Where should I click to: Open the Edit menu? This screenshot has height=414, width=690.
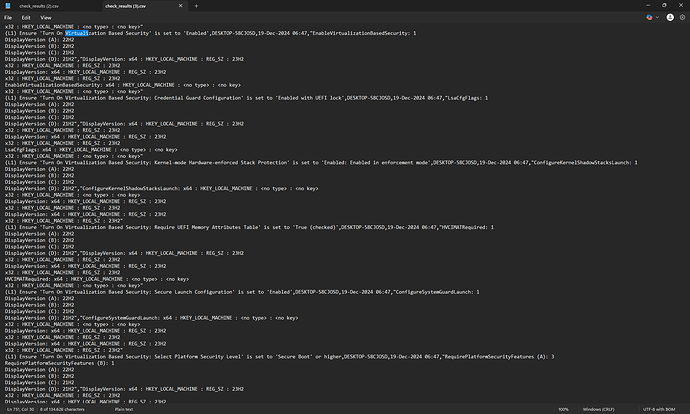point(28,17)
